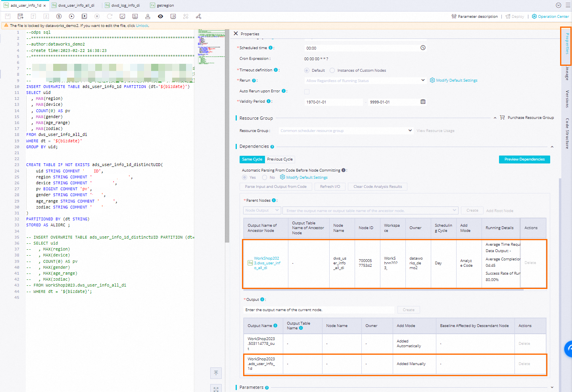The width and height of the screenshot is (572, 392).
Task: Open the clock picker for Scheduled time
Action: (x=423, y=48)
